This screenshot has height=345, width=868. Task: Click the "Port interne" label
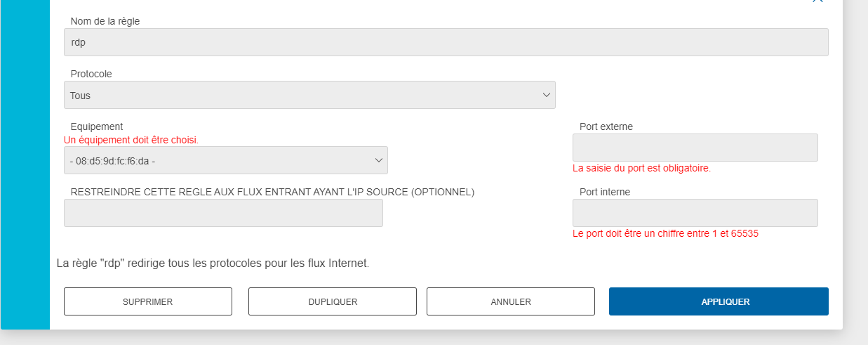point(605,192)
